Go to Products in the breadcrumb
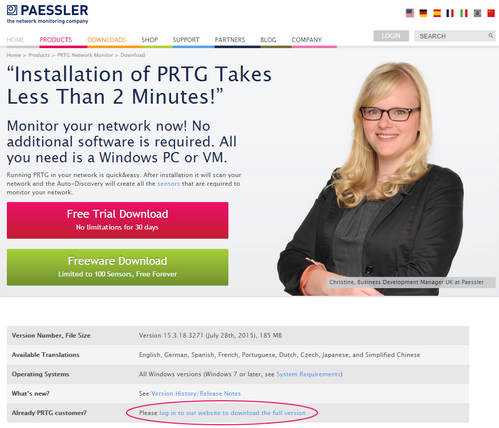The width and height of the screenshot is (499, 428). point(39,55)
